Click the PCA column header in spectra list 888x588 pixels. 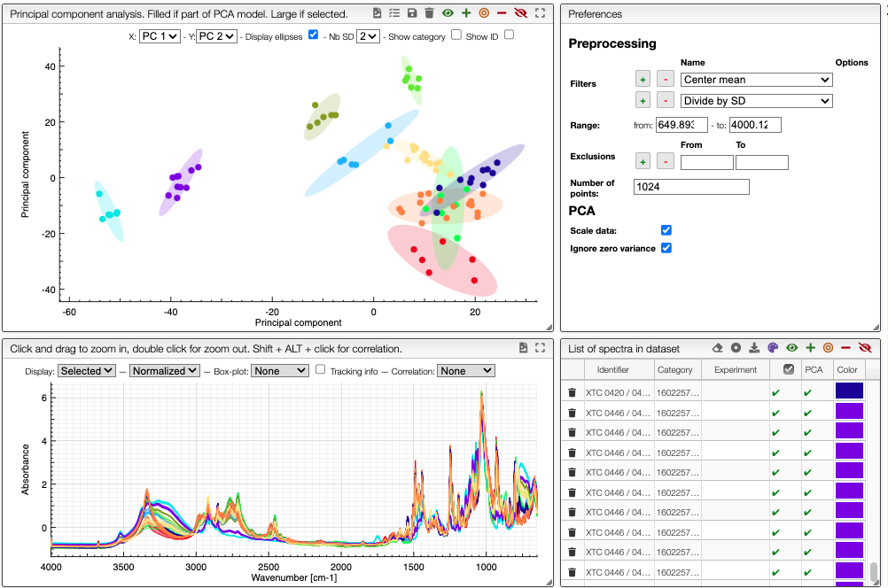tap(814, 369)
